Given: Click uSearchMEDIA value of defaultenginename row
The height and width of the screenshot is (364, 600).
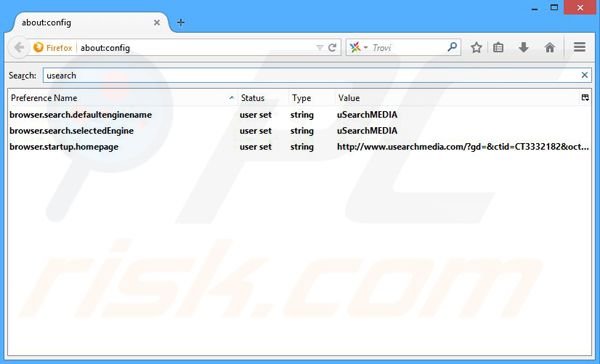Looking at the screenshot, I should tap(367, 115).
